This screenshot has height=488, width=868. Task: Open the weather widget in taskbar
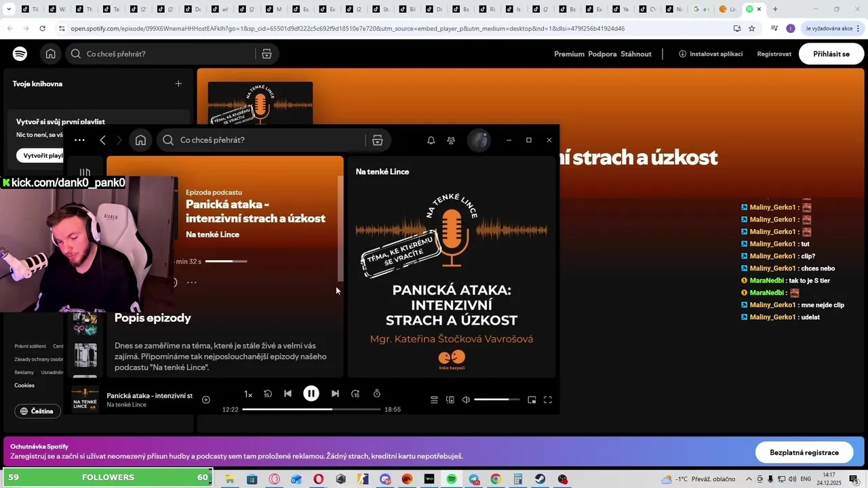coord(698,479)
